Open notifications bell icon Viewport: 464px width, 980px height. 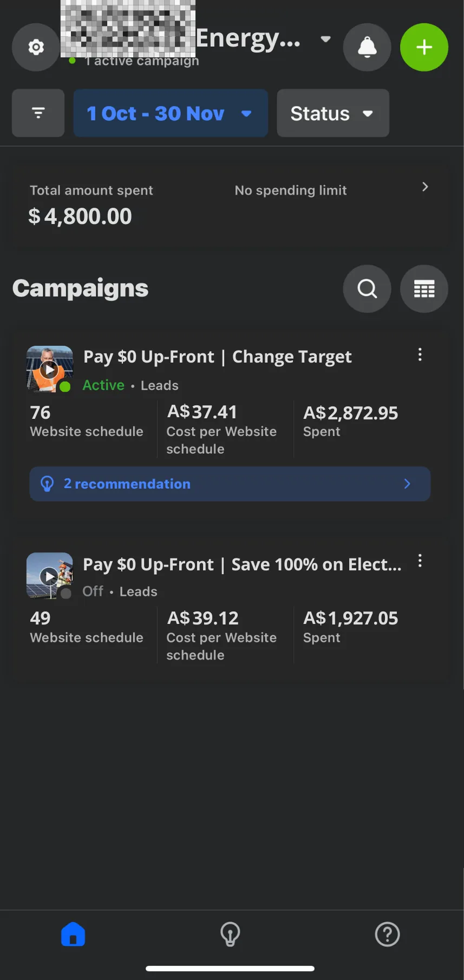[367, 47]
